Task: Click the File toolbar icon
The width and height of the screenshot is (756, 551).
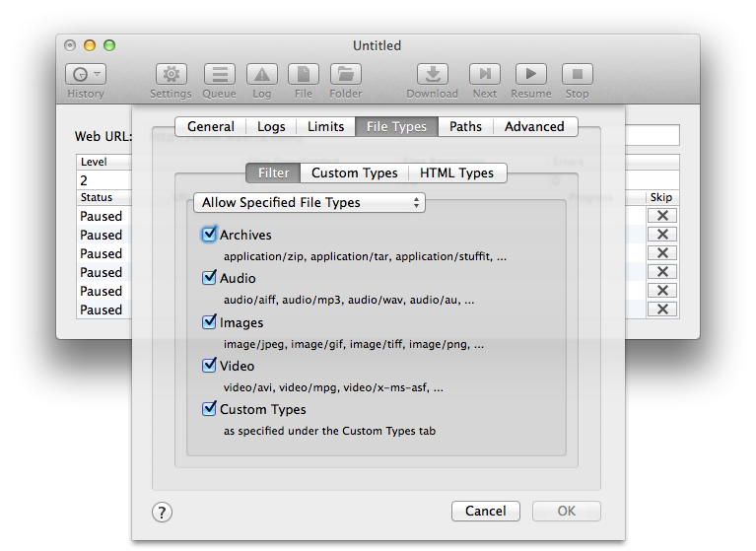Action: [x=304, y=74]
